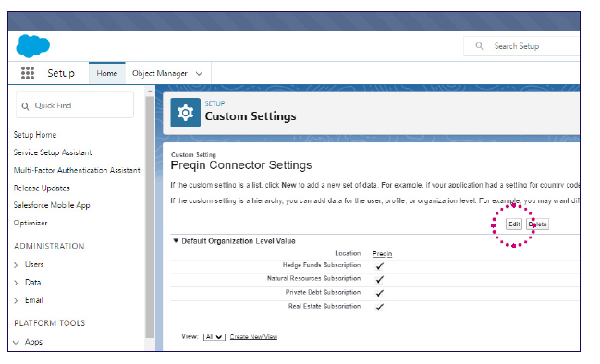Open the Preqin location link
This screenshot has height=364, width=600.
tap(382, 253)
